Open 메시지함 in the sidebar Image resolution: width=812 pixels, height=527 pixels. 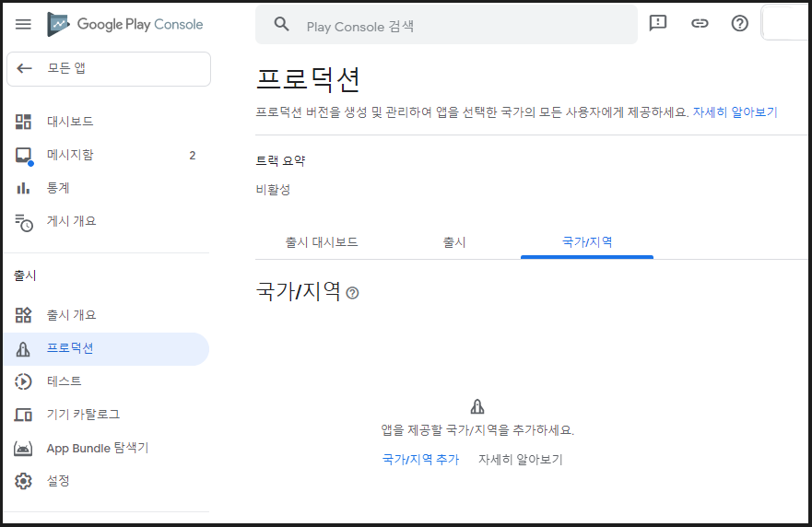70,155
